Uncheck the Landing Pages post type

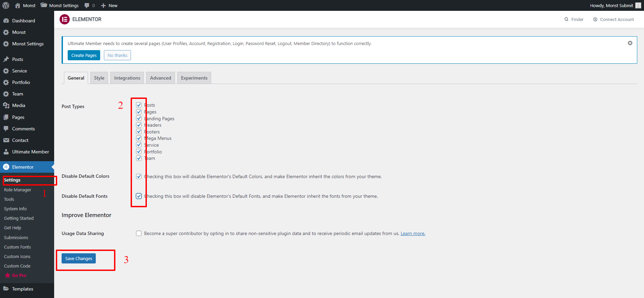pyautogui.click(x=139, y=119)
